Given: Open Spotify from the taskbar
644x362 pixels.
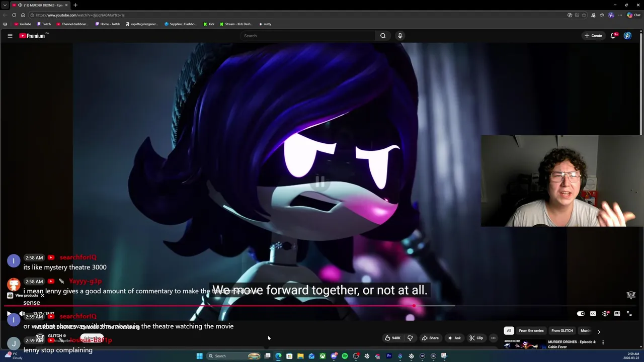Looking at the screenshot, I should [x=345, y=356].
